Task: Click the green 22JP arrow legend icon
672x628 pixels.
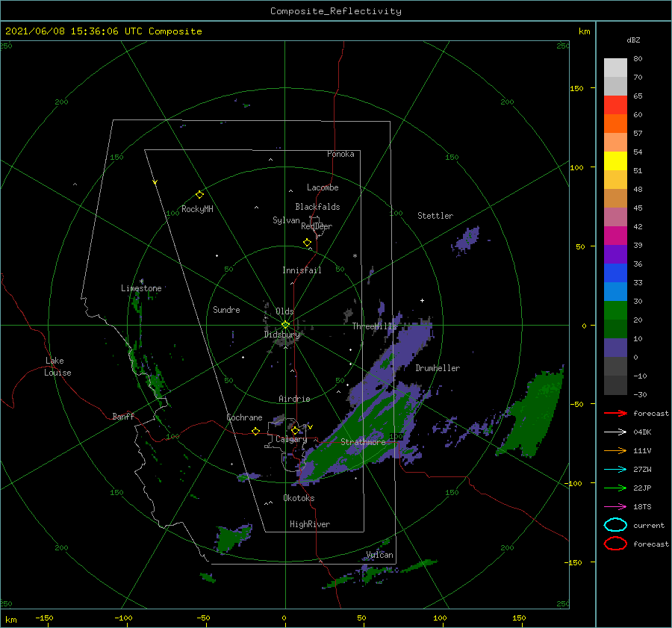Action: 615,488
